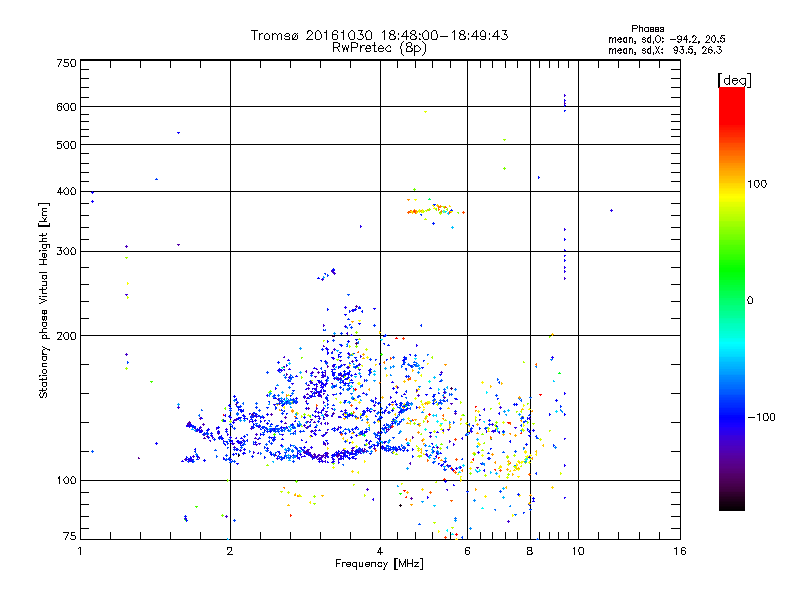Viewport: 800px width, 600px height.
Task: Click the x-axis tick label 6
Action: (x=467, y=551)
